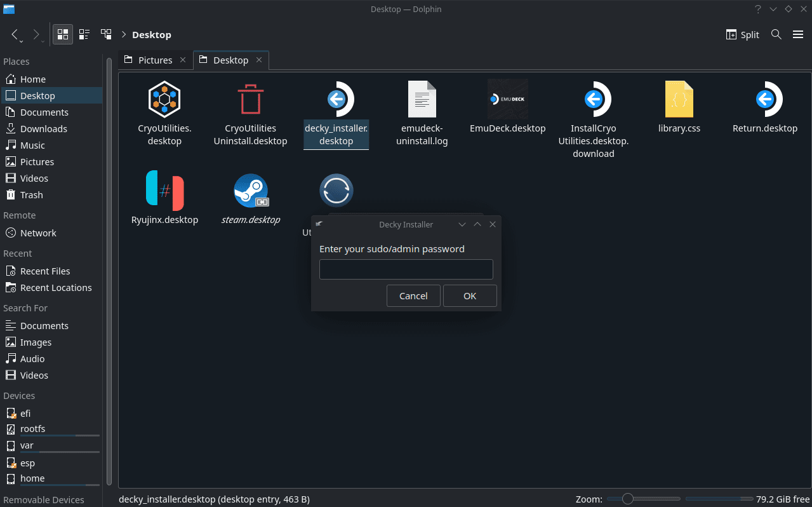Go forward using the forward arrow
This screenshot has height=507, width=812.
pos(36,34)
